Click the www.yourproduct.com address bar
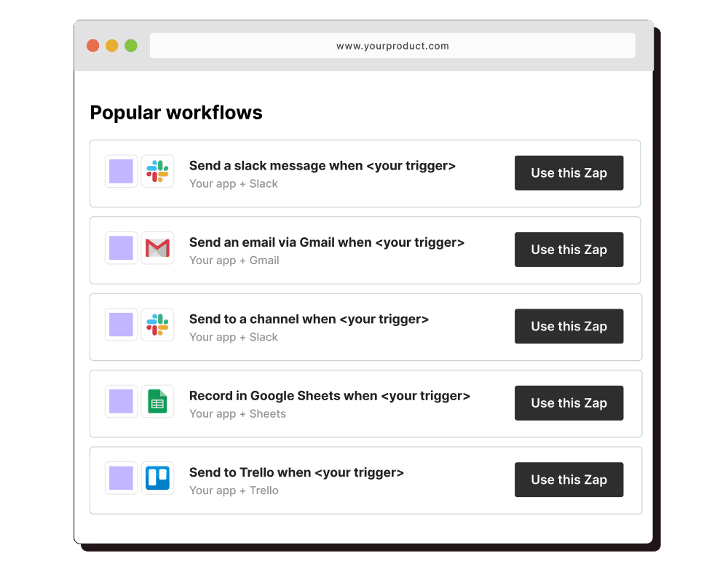Viewport: 728px width, 564px height. tap(392, 46)
